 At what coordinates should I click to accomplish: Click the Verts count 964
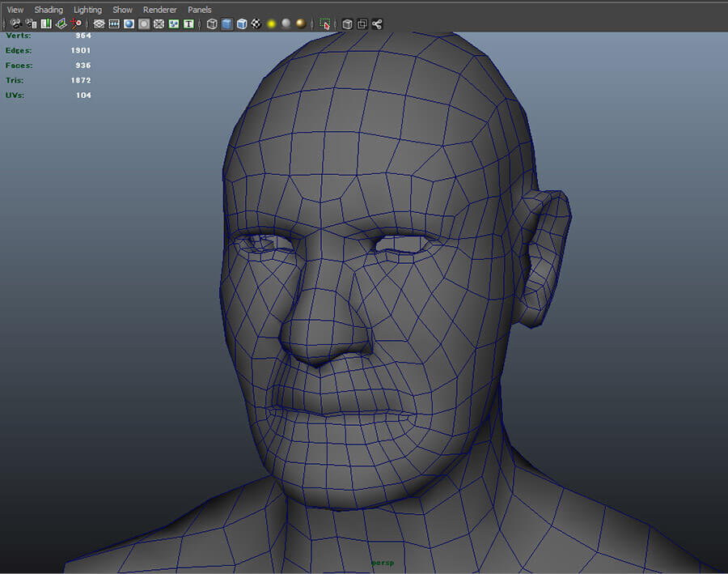pyautogui.click(x=83, y=36)
